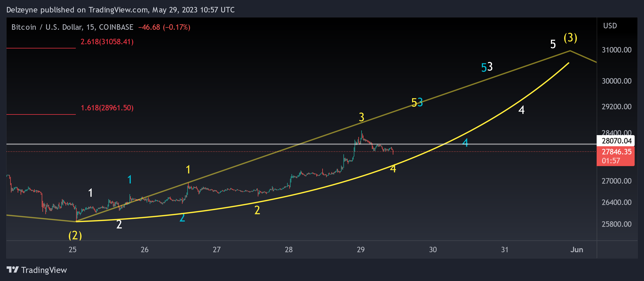This screenshot has width=644, height=281.
Task: Click the yellow wave label 3 above candles
Action: pyautogui.click(x=361, y=117)
